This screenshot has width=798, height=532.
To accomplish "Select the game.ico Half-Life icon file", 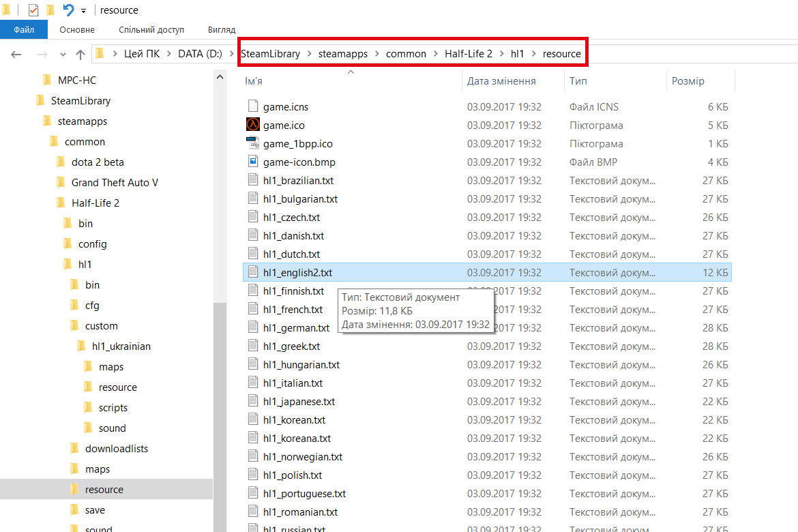I will (253, 125).
